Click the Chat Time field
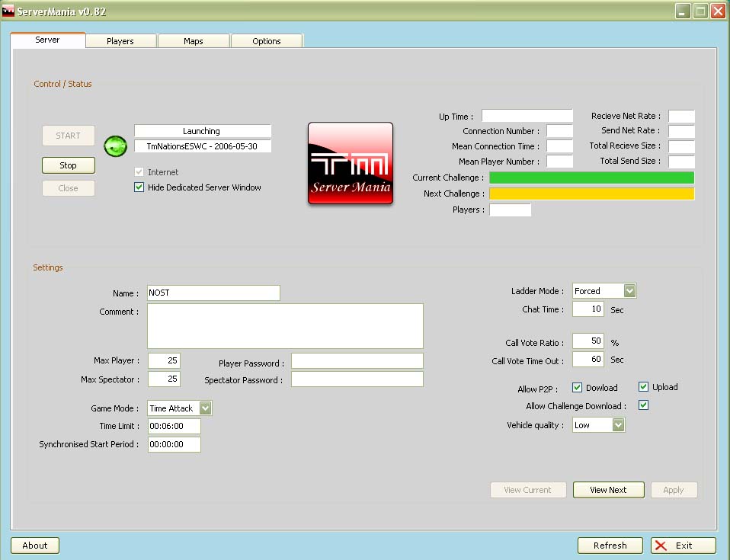The image size is (730, 560). click(x=588, y=309)
